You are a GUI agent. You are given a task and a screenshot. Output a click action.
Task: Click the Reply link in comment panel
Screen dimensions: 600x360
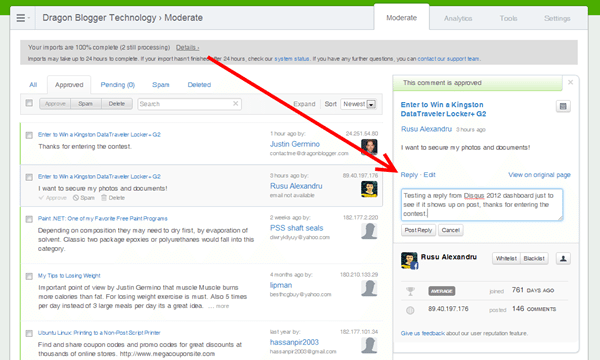[x=409, y=175]
